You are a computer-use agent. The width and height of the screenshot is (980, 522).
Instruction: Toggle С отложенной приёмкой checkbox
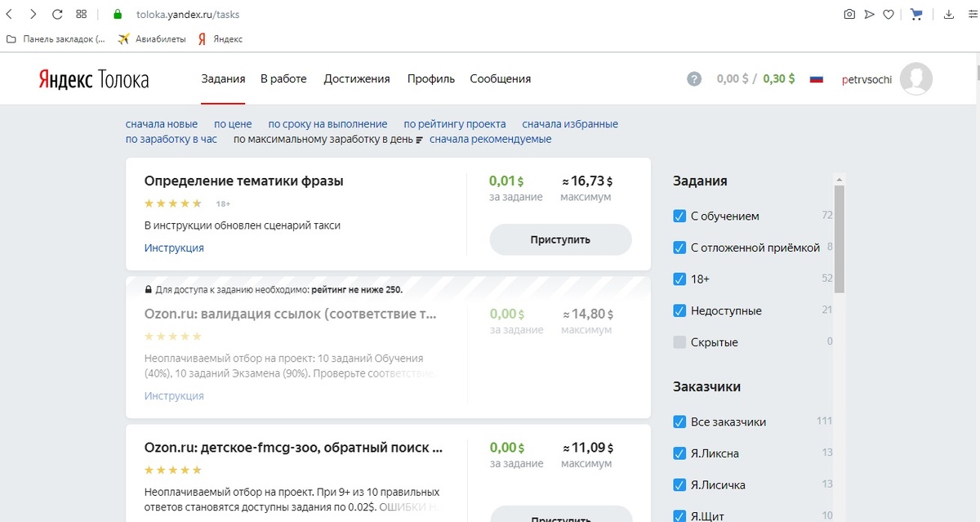tap(679, 248)
